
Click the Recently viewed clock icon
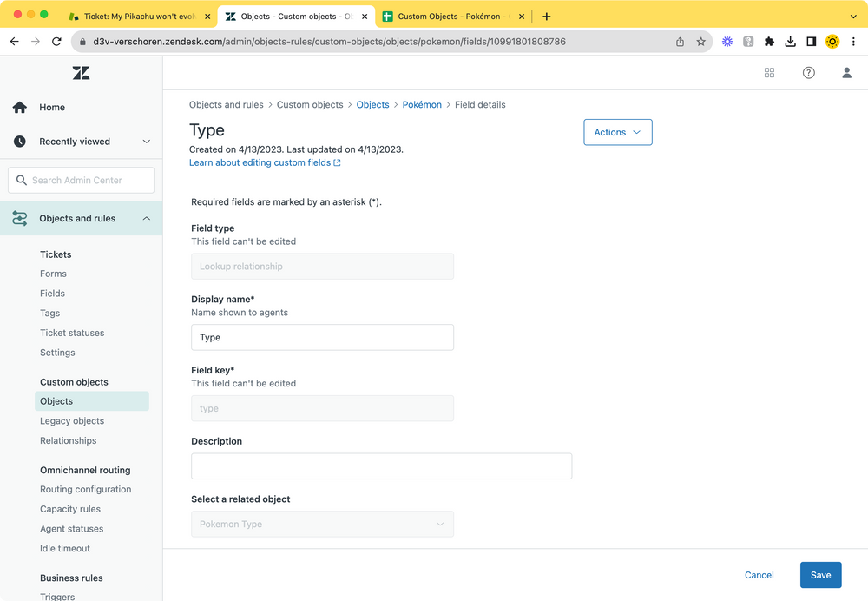[x=19, y=141]
